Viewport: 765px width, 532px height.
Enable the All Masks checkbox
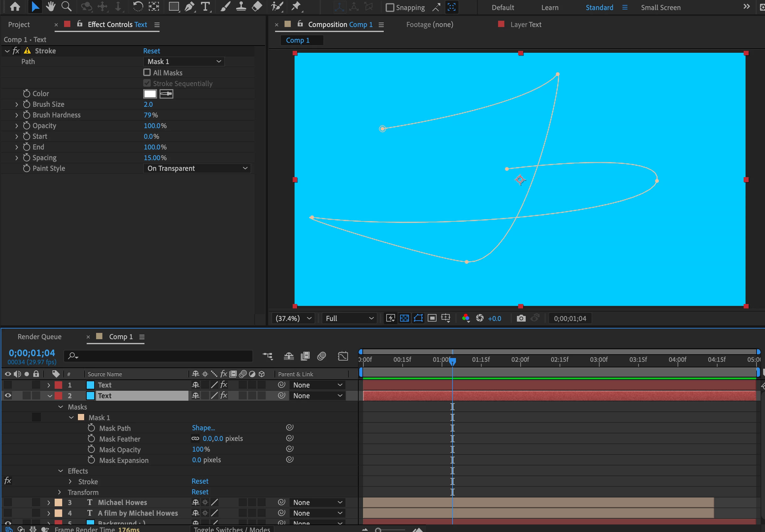[x=147, y=73]
